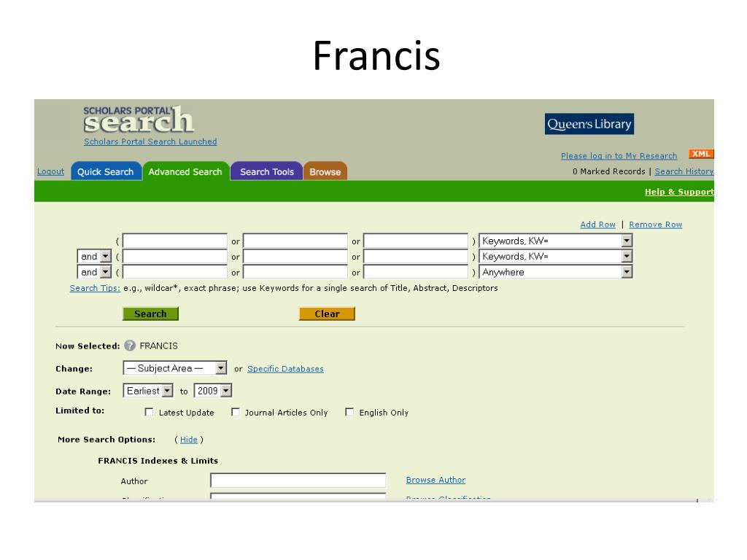Click Hide next to More Search Options

tap(189, 440)
